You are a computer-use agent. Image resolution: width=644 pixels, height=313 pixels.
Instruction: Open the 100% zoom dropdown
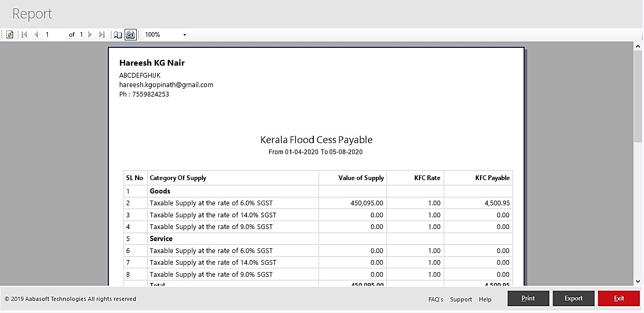coord(185,35)
